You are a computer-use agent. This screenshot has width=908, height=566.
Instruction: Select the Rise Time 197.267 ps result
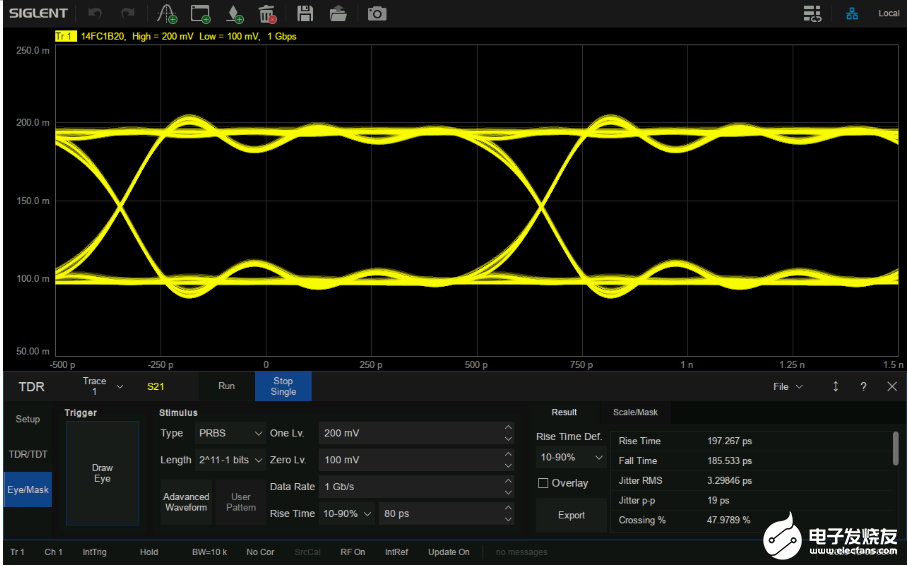click(x=752, y=441)
